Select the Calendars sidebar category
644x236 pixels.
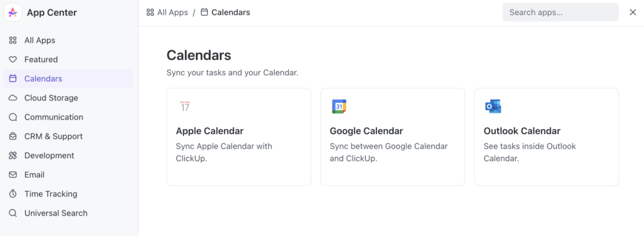[x=69, y=79]
